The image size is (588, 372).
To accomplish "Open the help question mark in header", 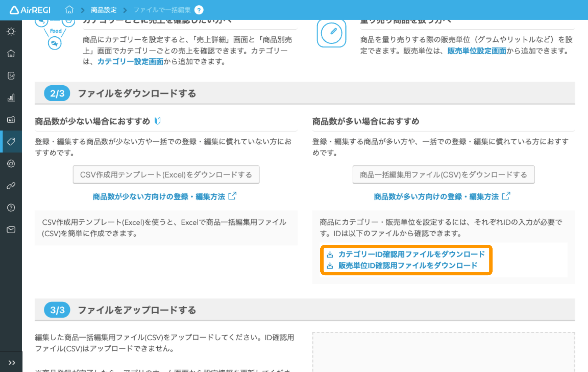I will 199,10.
